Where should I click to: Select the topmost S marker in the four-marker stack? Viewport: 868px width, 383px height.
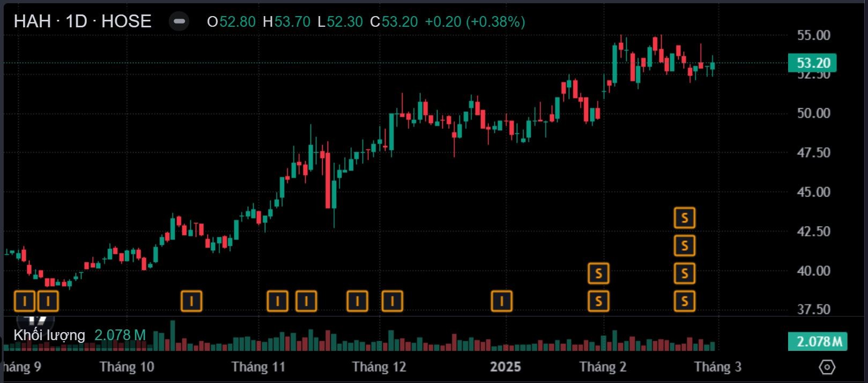click(x=684, y=218)
